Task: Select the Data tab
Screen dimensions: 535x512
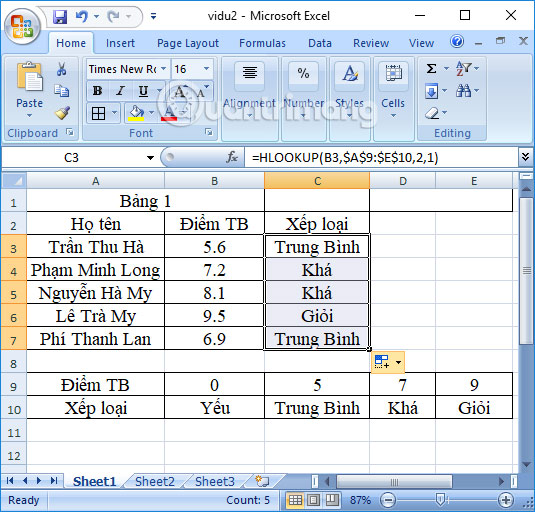Action: coord(320,43)
